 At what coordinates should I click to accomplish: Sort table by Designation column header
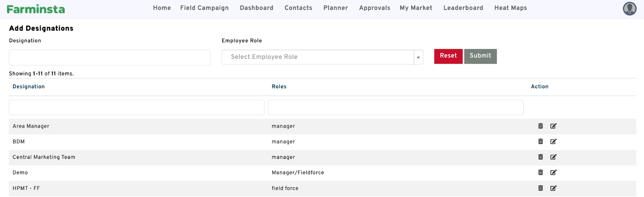coord(29,87)
